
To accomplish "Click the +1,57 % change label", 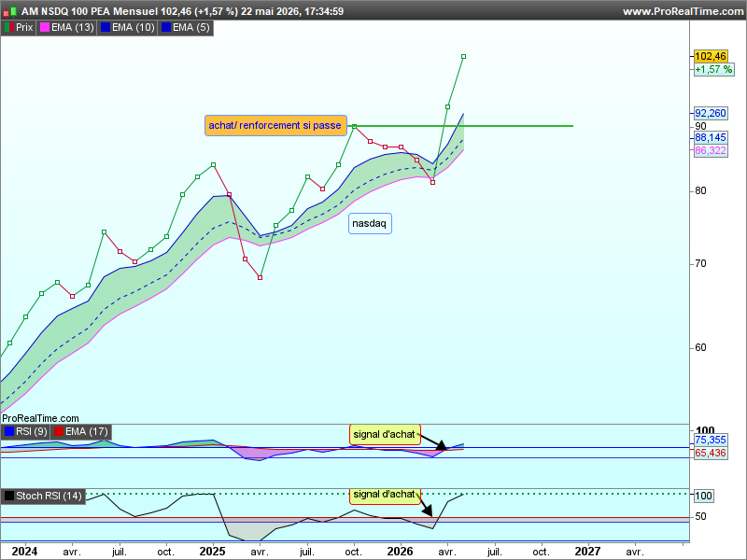I will tap(713, 69).
